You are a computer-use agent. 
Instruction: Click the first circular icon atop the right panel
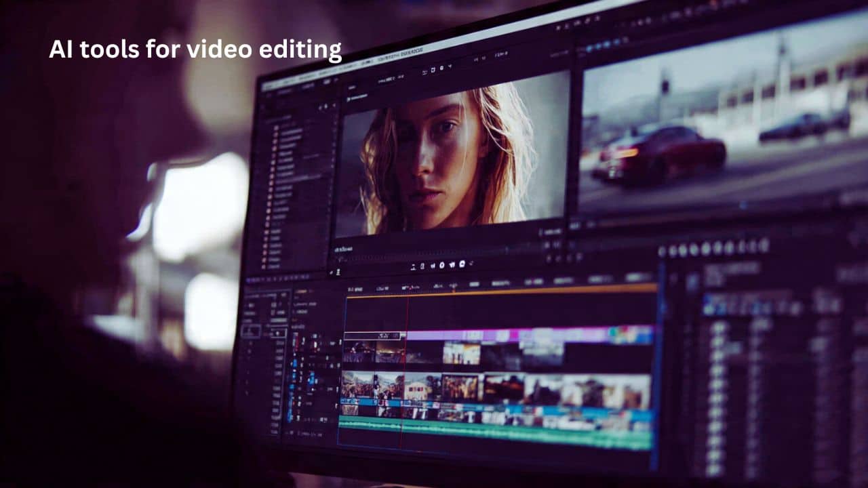(662, 251)
